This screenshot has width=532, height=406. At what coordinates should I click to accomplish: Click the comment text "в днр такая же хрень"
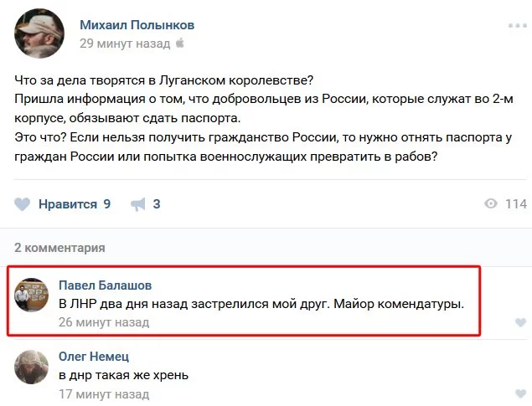pos(123,375)
